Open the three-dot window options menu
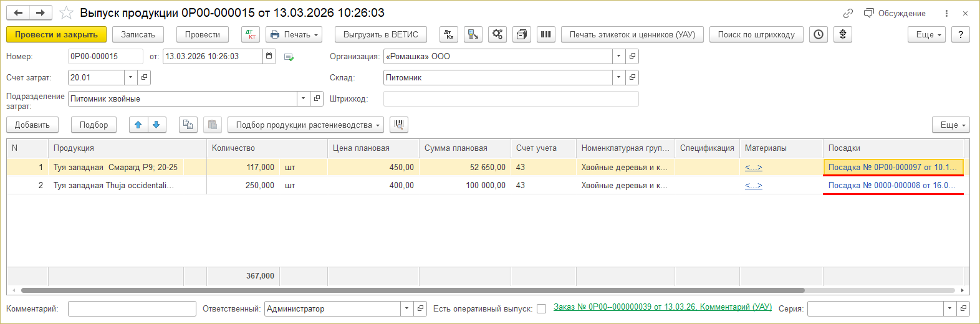This screenshot has width=980, height=324. [946, 13]
